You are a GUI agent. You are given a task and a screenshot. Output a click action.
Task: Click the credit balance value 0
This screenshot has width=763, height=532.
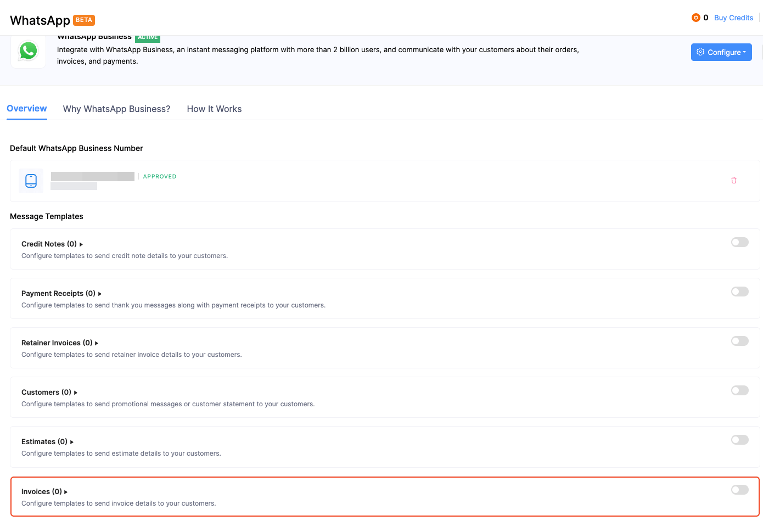coord(706,18)
